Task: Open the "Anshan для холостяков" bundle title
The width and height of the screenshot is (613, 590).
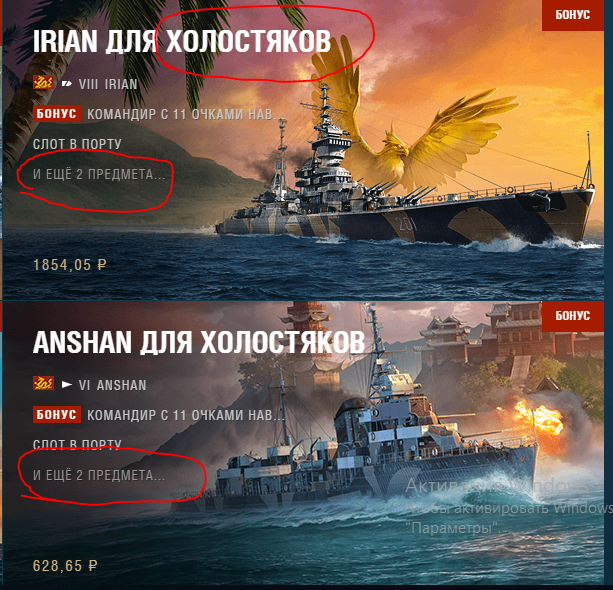Action: click(199, 342)
